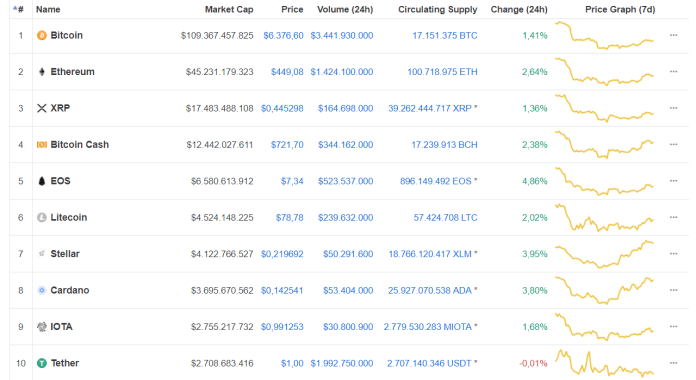The height and width of the screenshot is (380, 696).
Task: Click the XRP logo icon
Action: pos(42,108)
